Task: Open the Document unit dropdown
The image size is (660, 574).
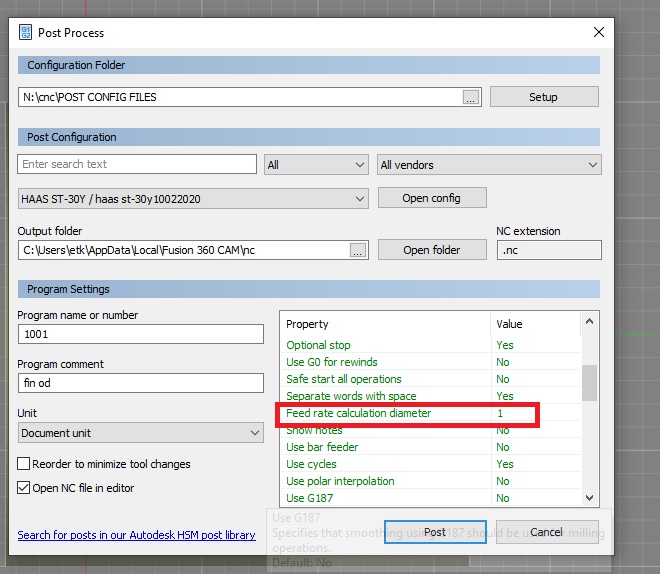Action: pyautogui.click(x=140, y=433)
